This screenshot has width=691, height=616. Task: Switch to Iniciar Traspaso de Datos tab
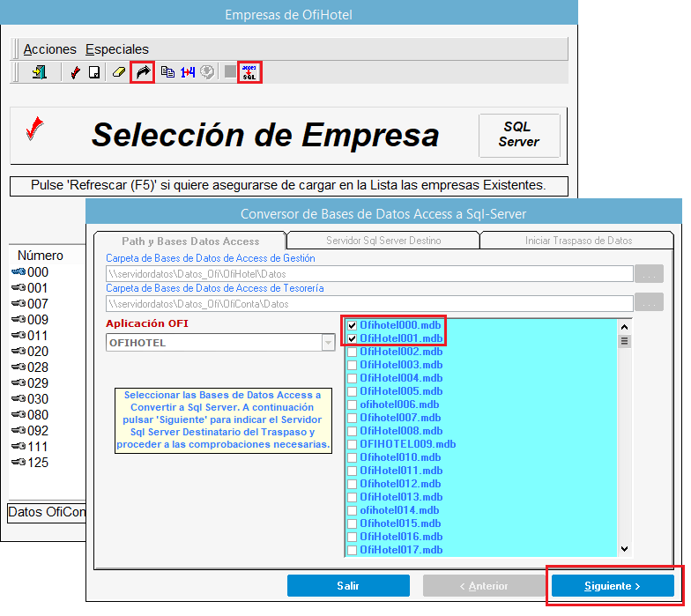pyautogui.click(x=578, y=241)
